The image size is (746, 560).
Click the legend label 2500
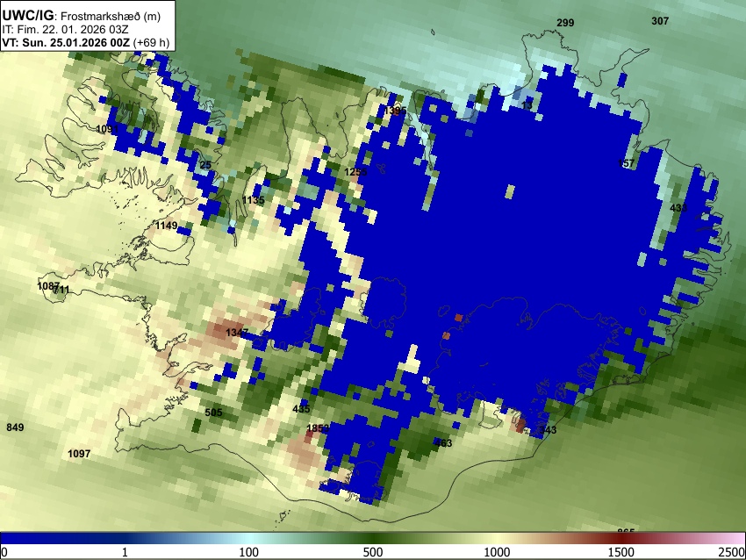point(732,552)
